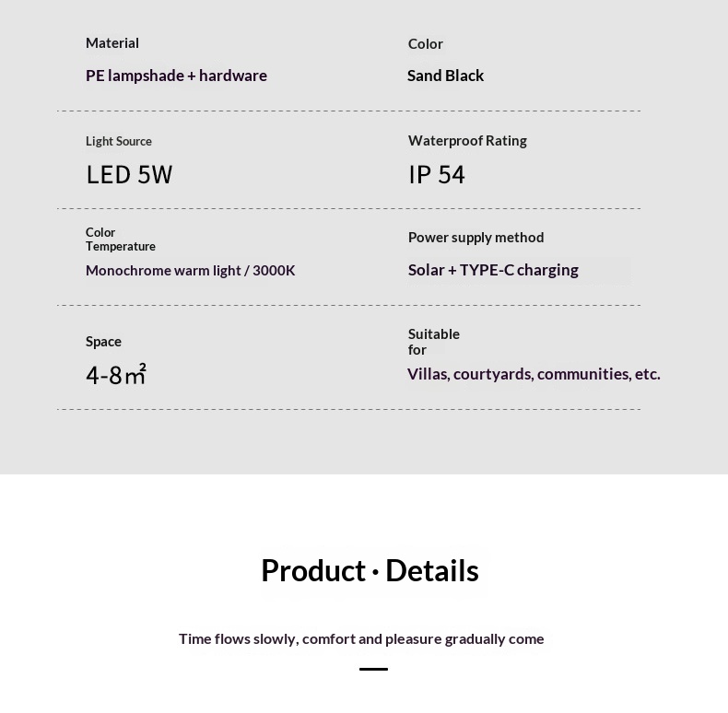The width and height of the screenshot is (728, 713).
Task: Select the "Waterproof Rating" label
Action: [x=467, y=141]
